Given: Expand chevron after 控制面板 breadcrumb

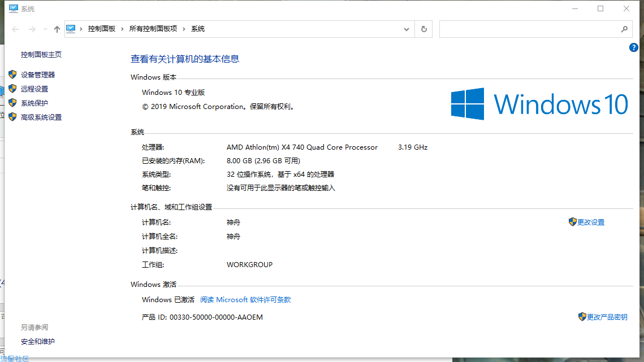Looking at the screenshot, I should pyautogui.click(x=122, y=29).
